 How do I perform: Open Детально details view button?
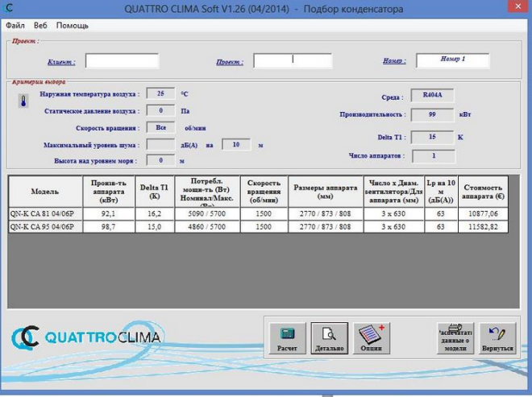point(329,339)
